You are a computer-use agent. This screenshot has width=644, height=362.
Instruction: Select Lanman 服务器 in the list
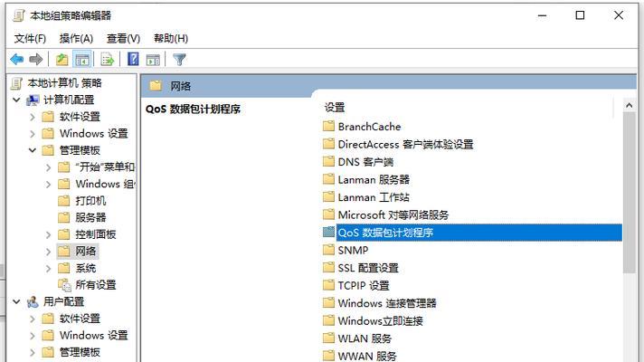tap(374, 179)
